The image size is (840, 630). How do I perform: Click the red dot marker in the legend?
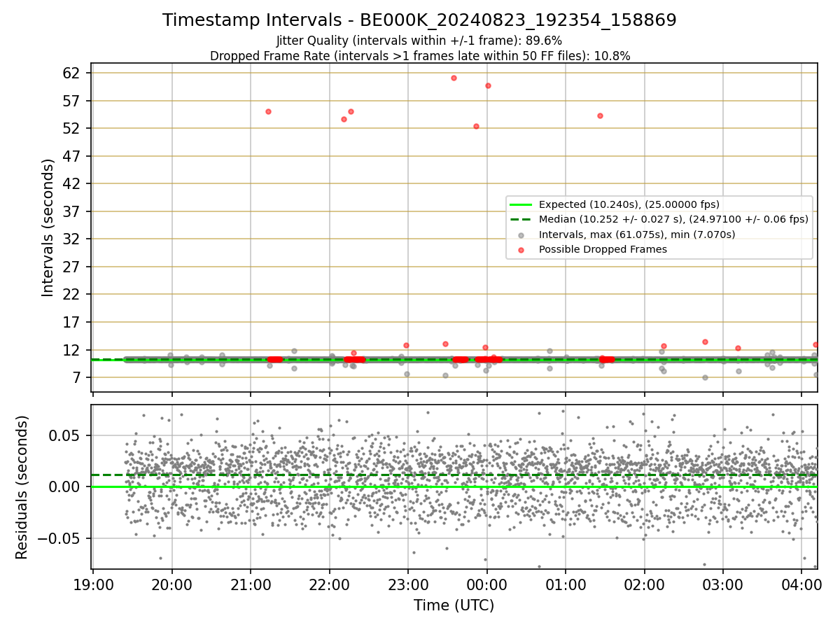pos(521,249)
